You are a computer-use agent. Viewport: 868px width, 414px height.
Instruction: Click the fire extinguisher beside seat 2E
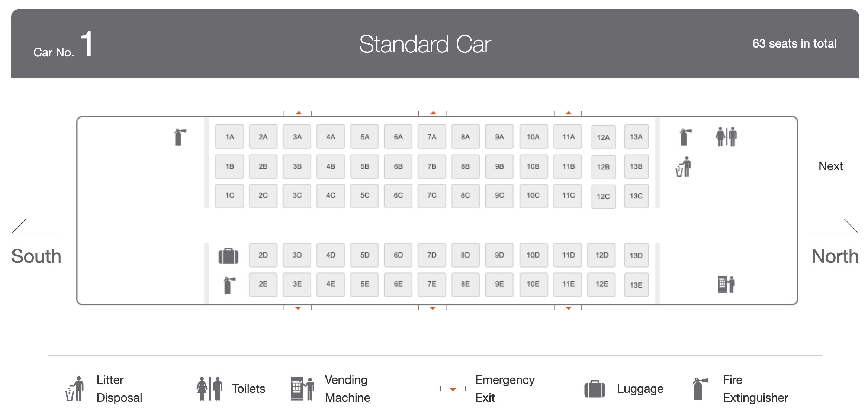tap(229, 285)
